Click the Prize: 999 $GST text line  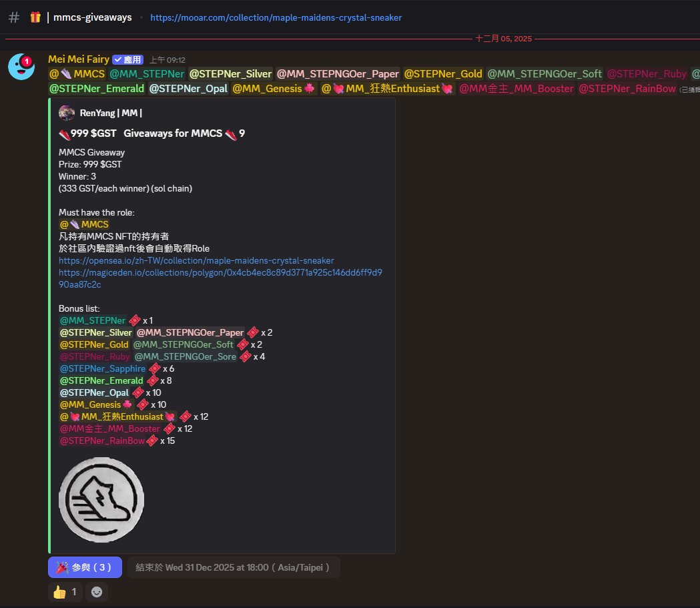[89, 164]
